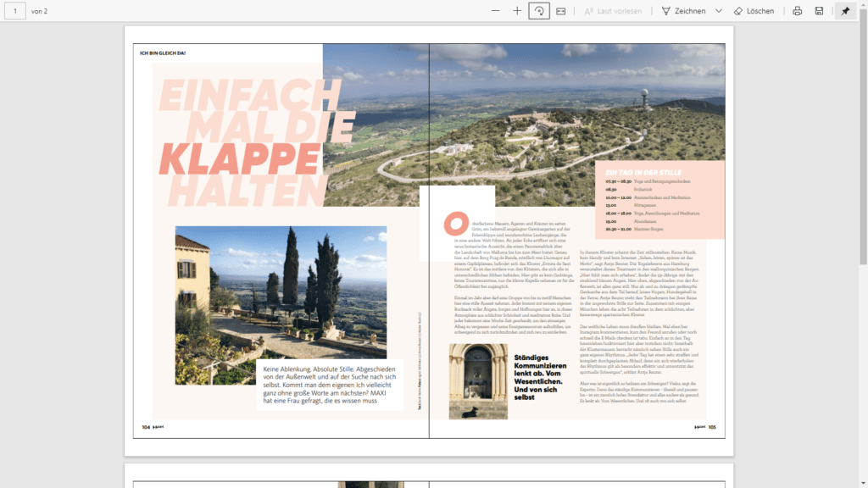Screen dimensions: 868x488
Task: Click the rotate page icon
Action: point(539,11)
